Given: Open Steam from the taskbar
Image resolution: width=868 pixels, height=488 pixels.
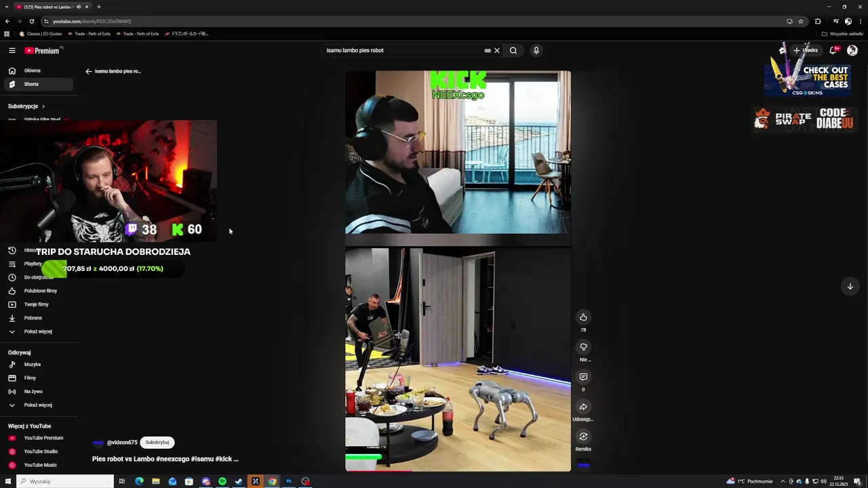Looking at the screenshot, I should click(239, 481).
